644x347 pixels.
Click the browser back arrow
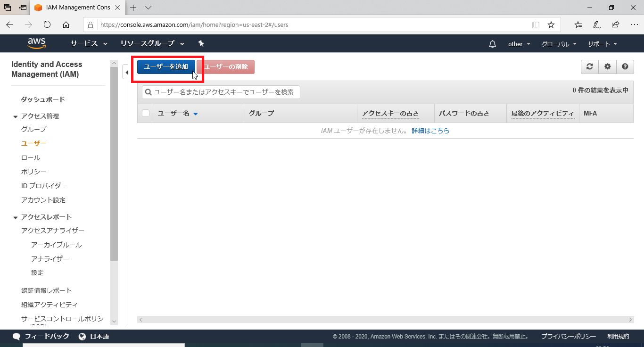pyautogui.click(x=10, y=25)
